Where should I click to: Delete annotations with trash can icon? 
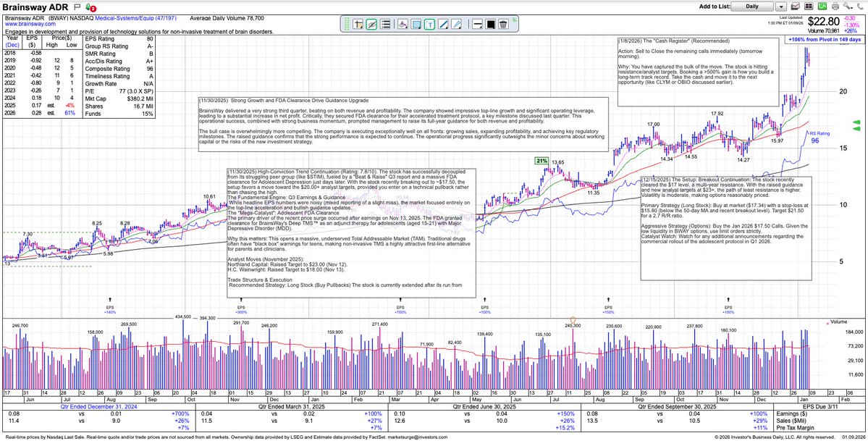point(503,24)
